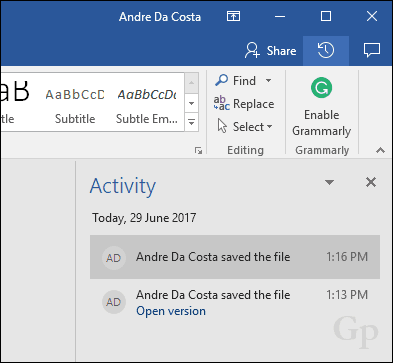This screenshot has width=393, height=363.
Task: Close the Word window
Action: click(x=372, y=16)
